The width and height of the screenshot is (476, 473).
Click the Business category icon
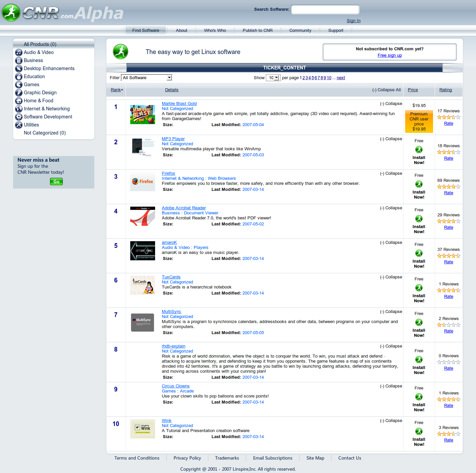[x=19, y=60]
